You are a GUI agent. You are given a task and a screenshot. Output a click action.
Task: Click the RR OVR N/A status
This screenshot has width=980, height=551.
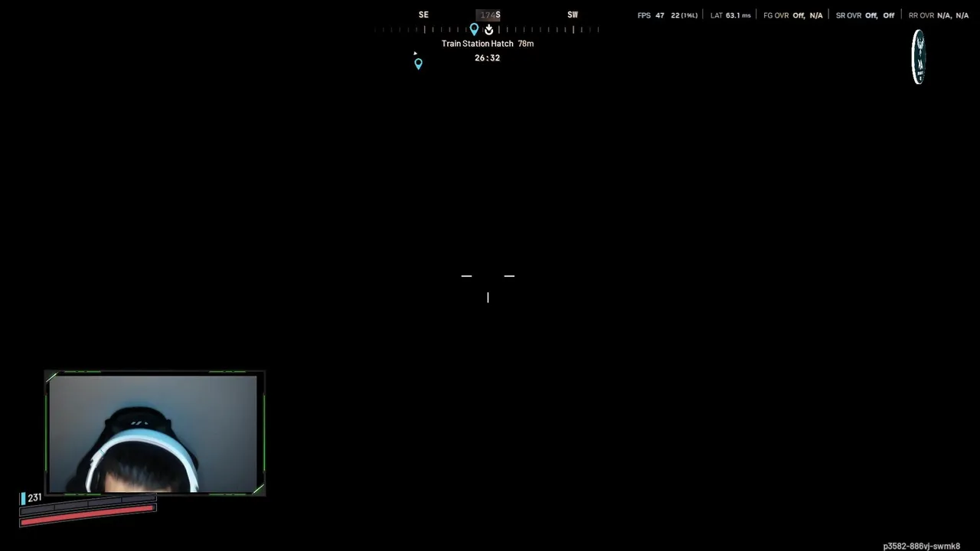pyautogui.click(x=939, y=15)
